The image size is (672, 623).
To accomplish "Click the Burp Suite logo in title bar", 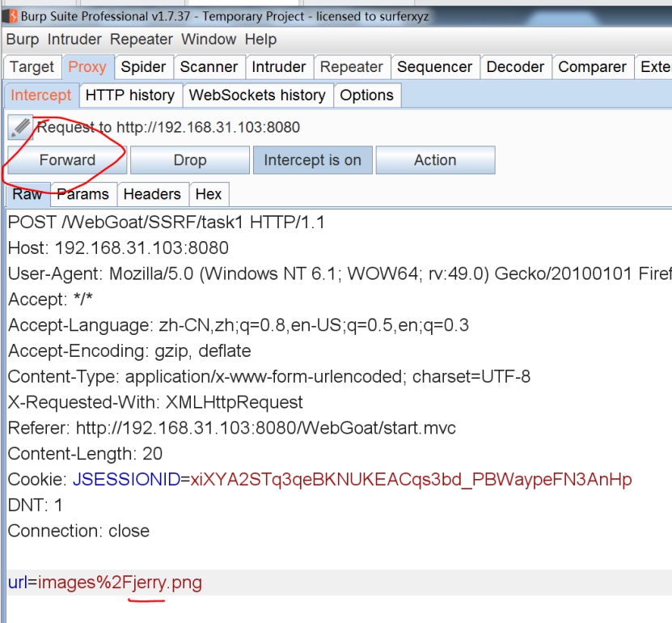I will pyautogui.click(x=11, y=17).
